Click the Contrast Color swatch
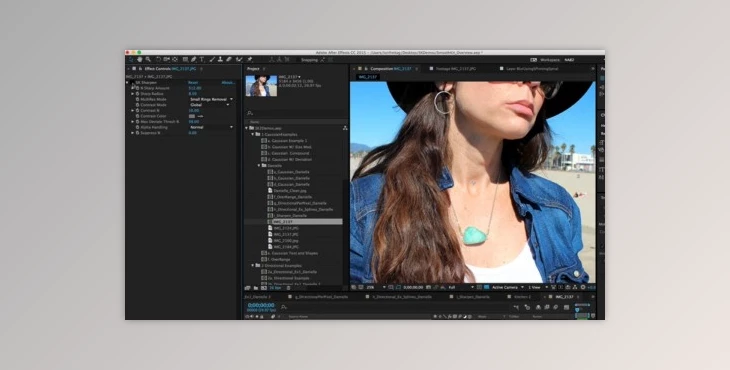730x370 pixels. [x=192, y=116]
